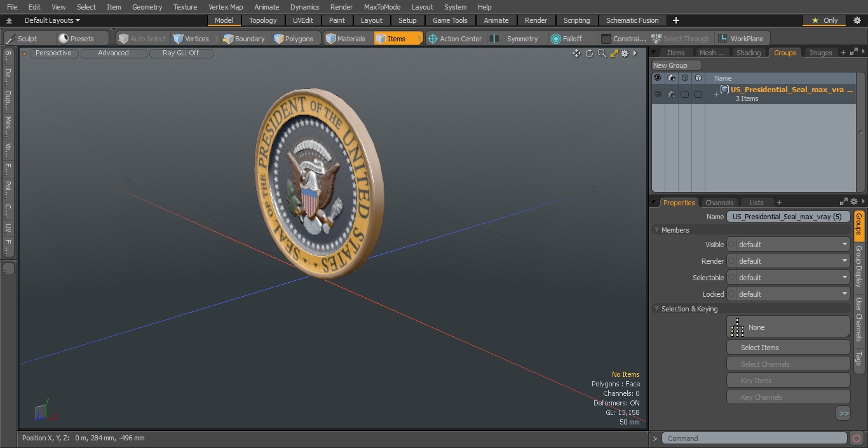Click the viewport zoom magnifier icon
Screen dimensions: 868x448
(602, 53)
